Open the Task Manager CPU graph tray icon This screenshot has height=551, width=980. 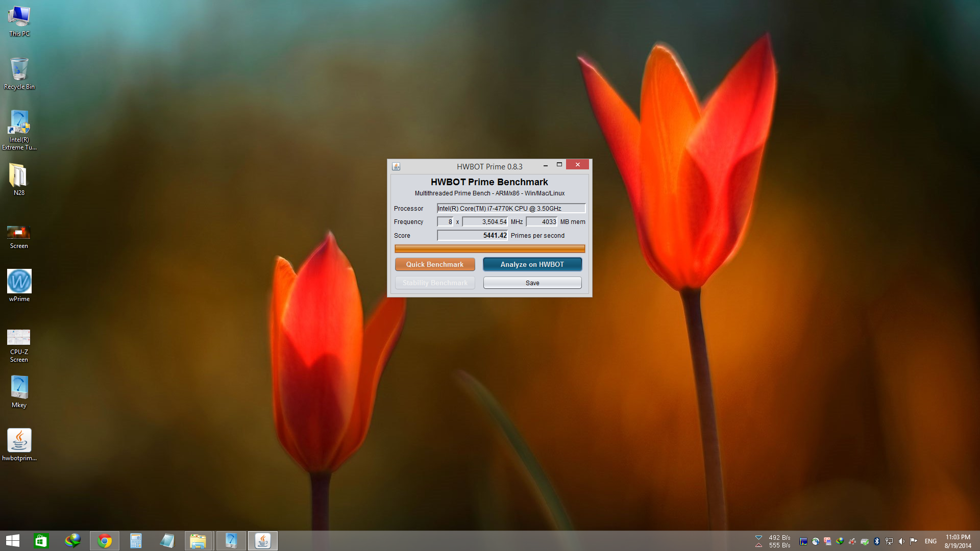coord(803,541)
